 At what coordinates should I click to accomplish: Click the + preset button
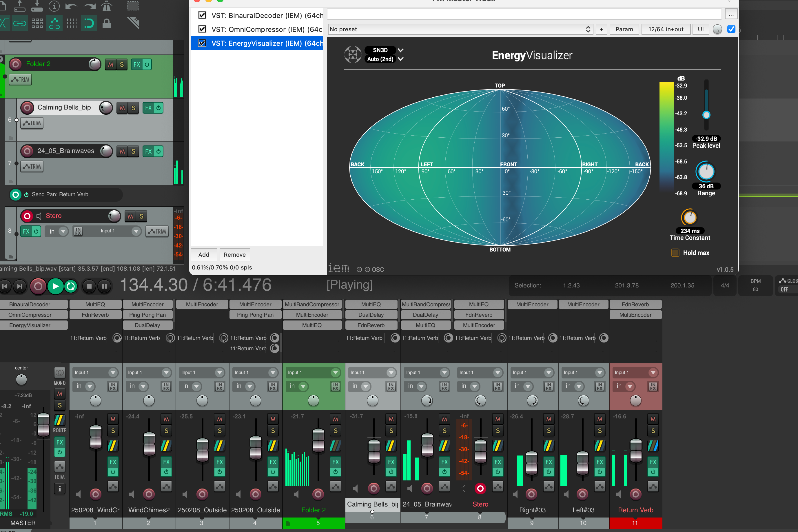(x=602, y=29)
